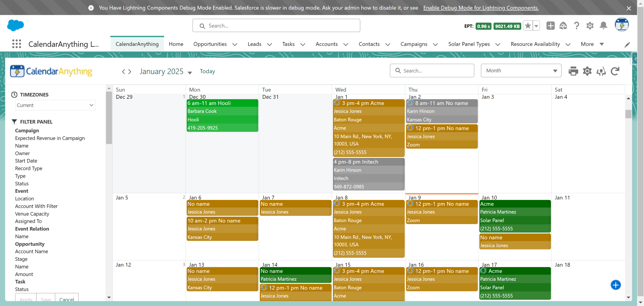The width and height of the screenshot is (644, 306).
Task: Open Salesforce Setup gear icon
Action: coord(590,25)
